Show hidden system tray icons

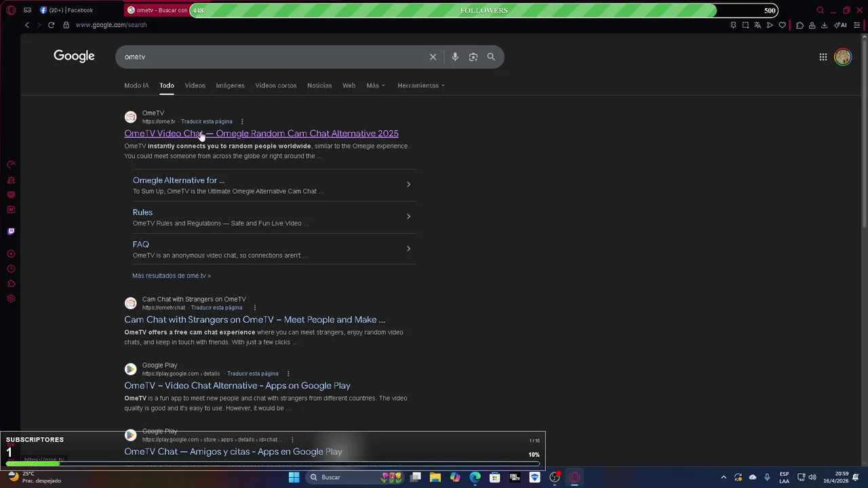coord(724,477)
